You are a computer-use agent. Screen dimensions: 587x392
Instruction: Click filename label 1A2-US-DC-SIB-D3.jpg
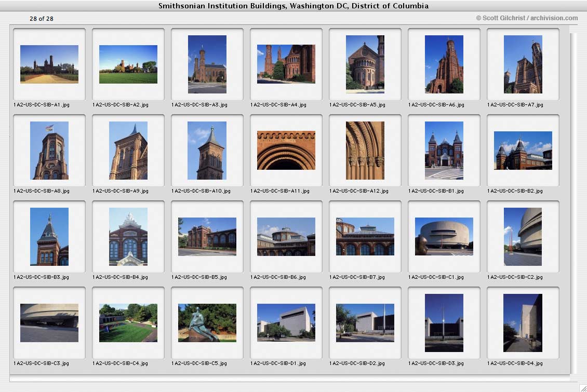coord(436,363)
